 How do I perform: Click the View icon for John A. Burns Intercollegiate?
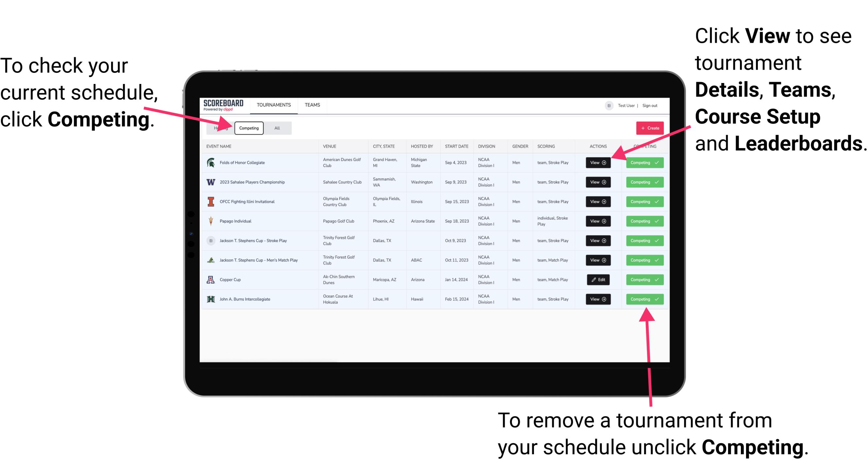tap(597, 299)
